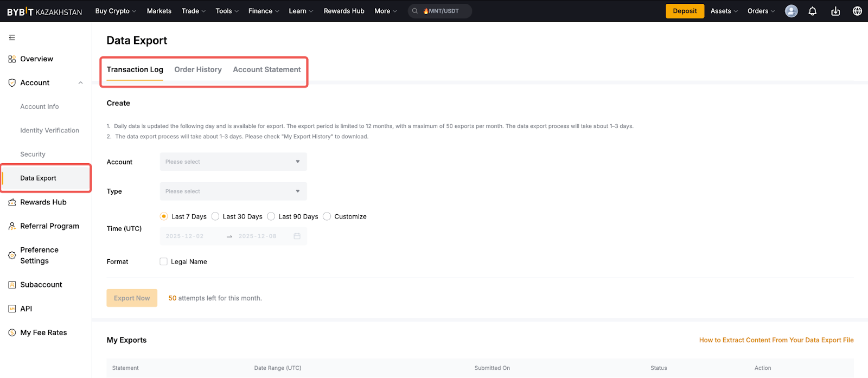Switch to the Order History tab
Viewport: 868px width, 378px height.
(197, 70)
